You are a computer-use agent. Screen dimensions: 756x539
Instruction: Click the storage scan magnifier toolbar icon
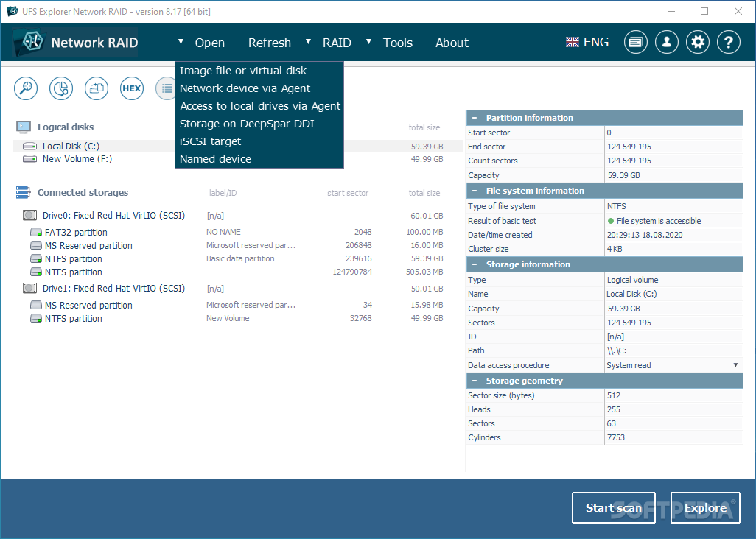click(26, 88)
